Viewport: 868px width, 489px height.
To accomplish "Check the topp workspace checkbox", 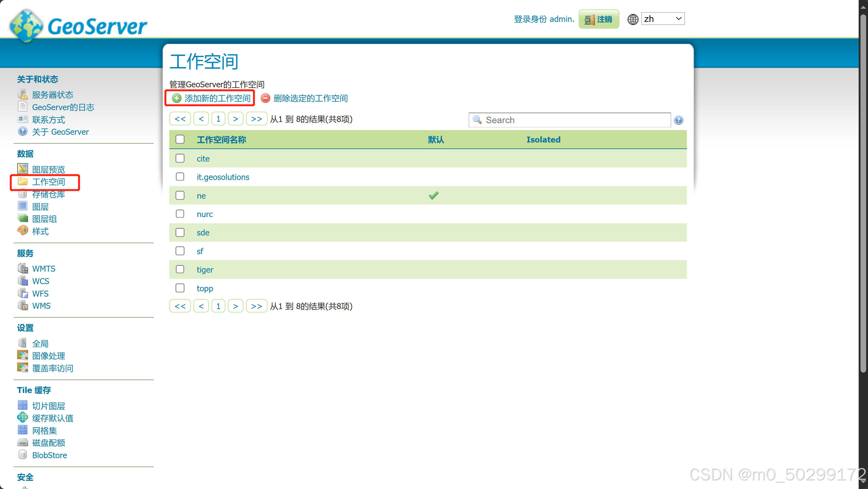I will pyautogui.click(x=180, y=288).
